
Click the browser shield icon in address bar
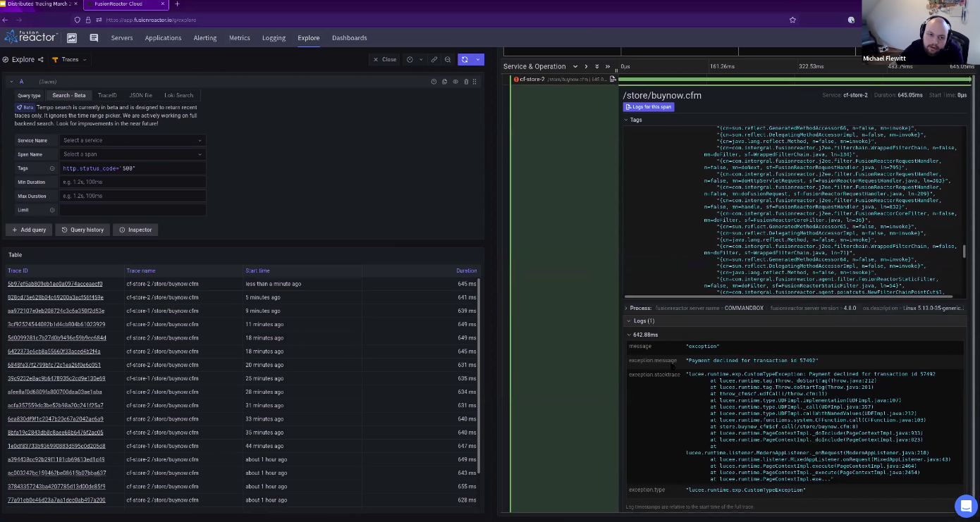[x=78, y=20]
